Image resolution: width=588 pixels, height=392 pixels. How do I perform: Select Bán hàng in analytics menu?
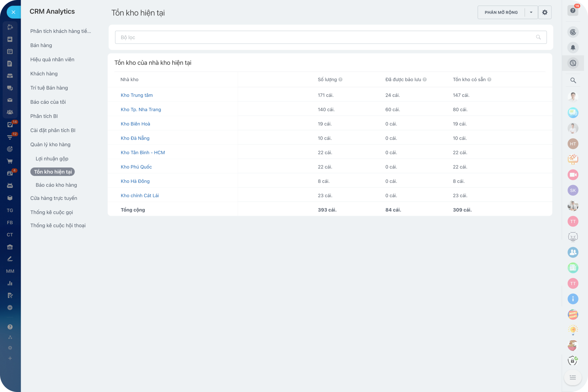coord(41,45)
